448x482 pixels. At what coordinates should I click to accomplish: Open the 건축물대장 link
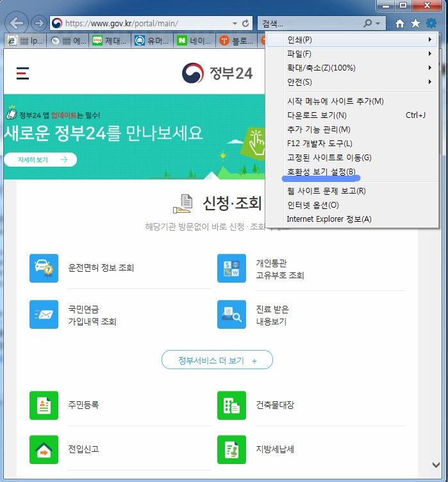pos(275,405)
